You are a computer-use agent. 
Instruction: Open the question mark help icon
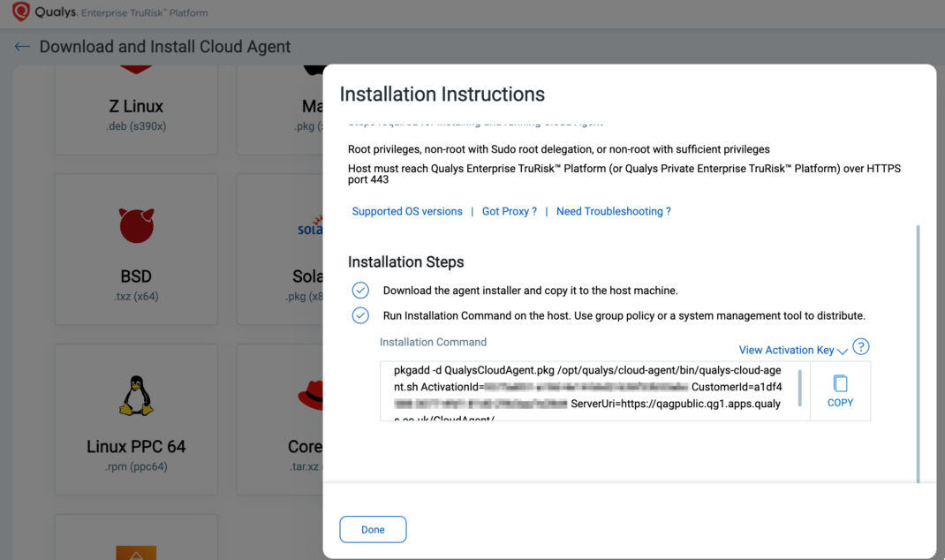pos(861,347)
